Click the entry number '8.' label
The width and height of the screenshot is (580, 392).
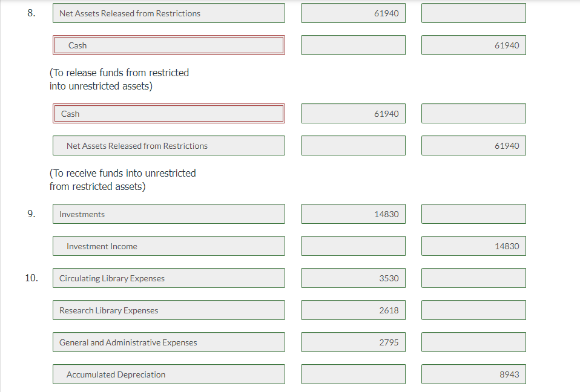pyautogui.click(x=31, y=13)
